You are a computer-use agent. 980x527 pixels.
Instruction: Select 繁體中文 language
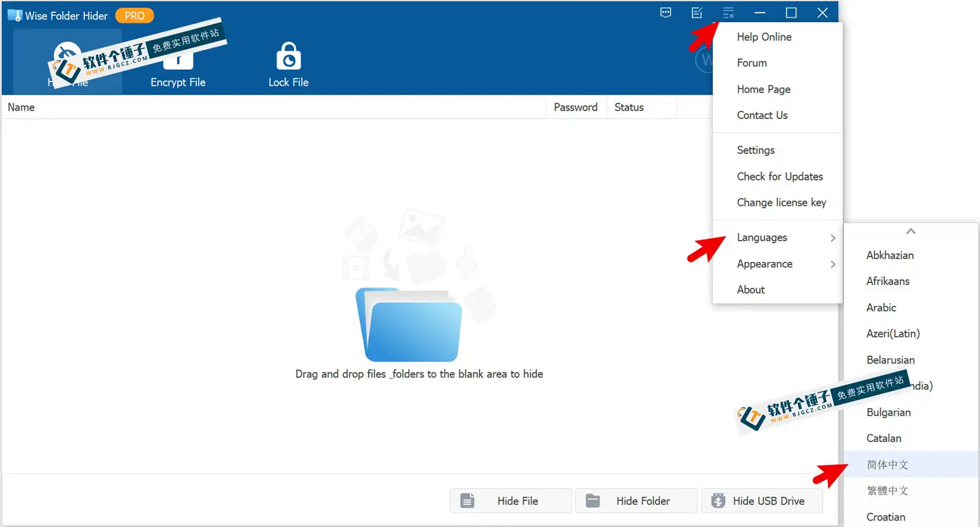(911, 491)
